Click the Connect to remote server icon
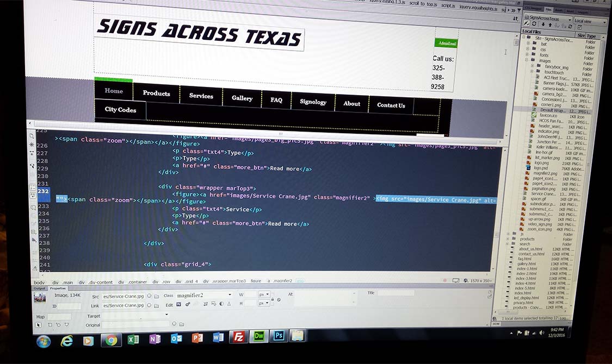The image size is (612, 364). (x=527, y=25)
